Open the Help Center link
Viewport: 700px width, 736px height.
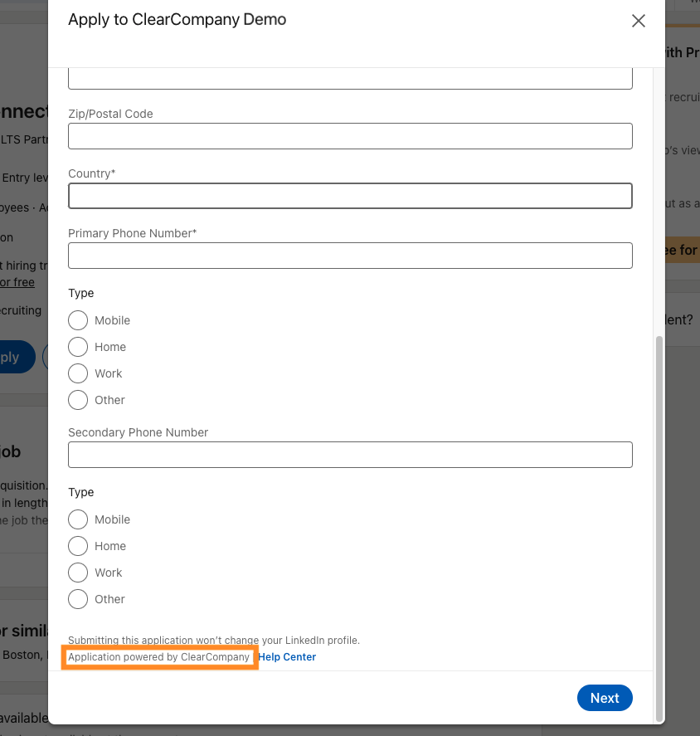pos(287,657)
